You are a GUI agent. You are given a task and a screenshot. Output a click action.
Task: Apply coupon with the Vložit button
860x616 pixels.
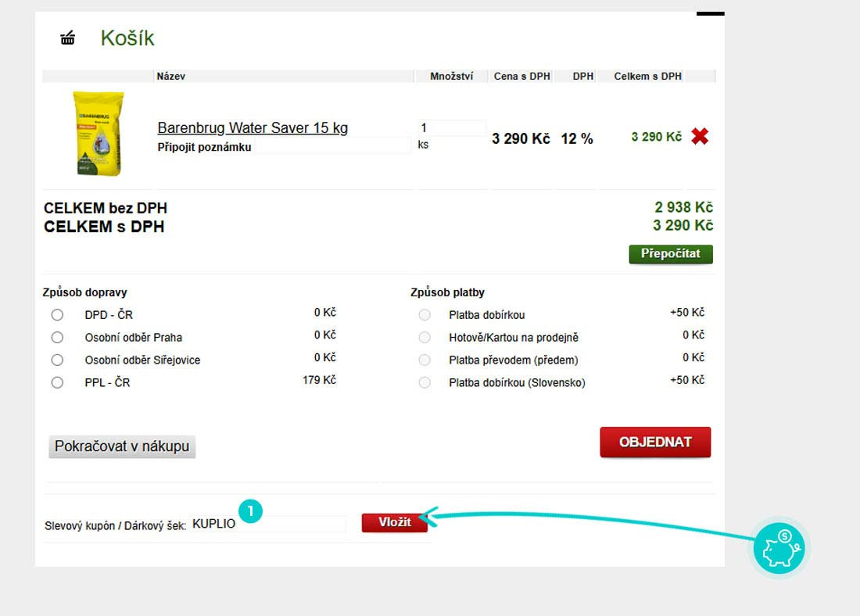point(395,523)
